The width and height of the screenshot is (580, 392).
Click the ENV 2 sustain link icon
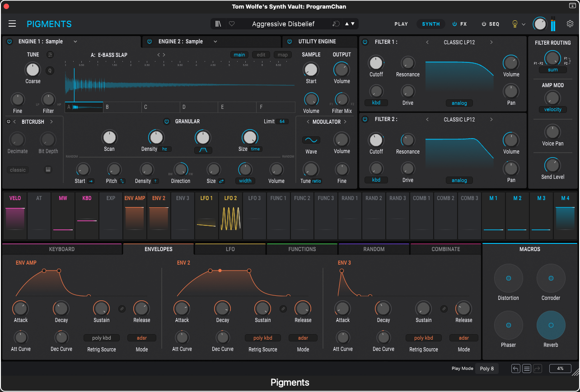[x=283, y=309]
